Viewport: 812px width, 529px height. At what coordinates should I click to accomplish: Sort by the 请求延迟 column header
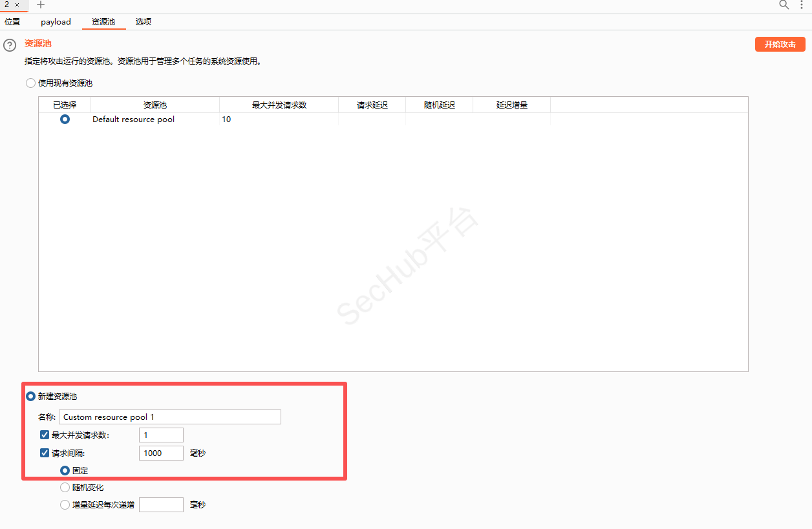(x=372, y=105)
